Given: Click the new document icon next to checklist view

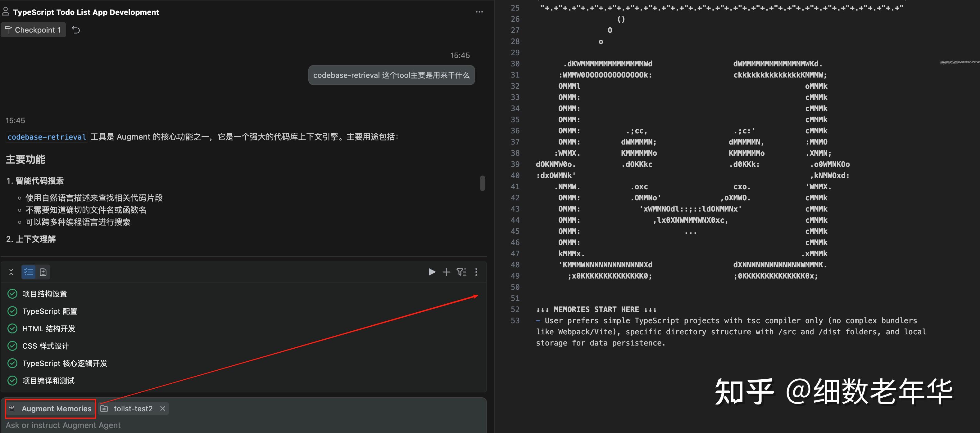Looking at the screenshot, I should (43, 272).
